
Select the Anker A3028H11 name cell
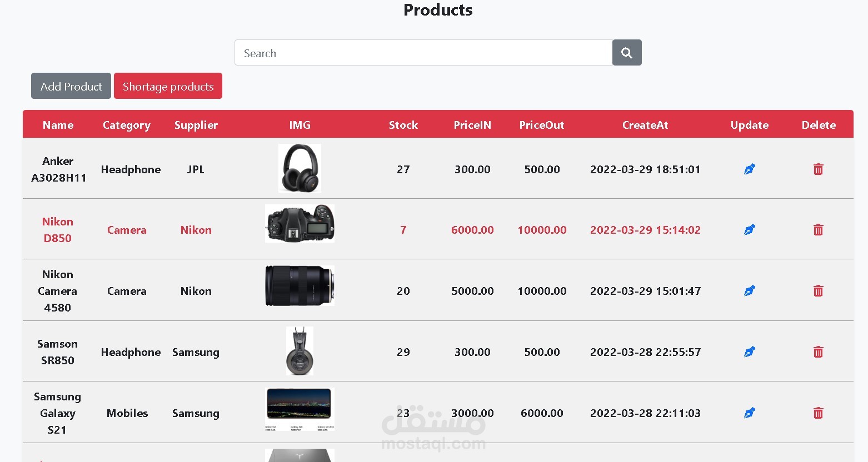(58, 169)
